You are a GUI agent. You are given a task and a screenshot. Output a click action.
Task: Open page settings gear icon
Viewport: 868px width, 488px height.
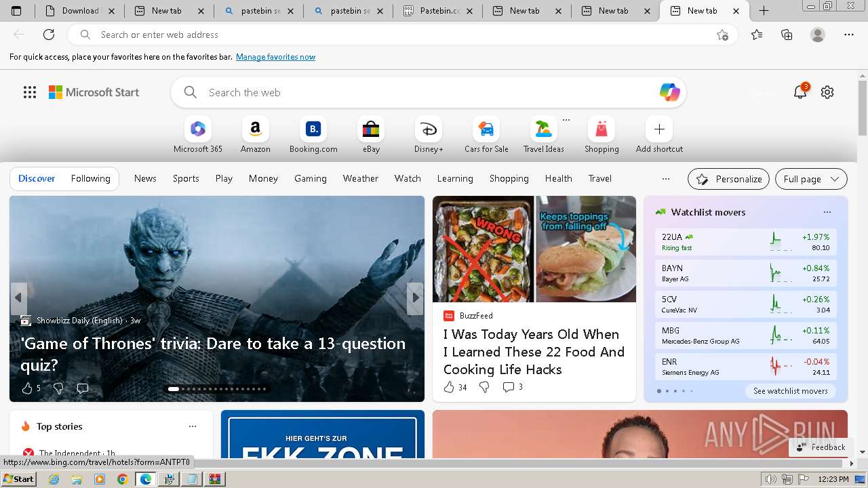(827, 92)
